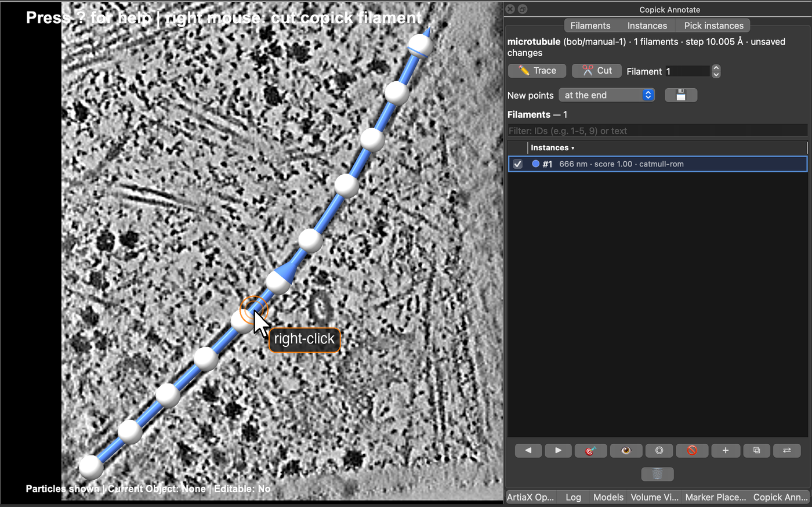Click the swap arrows icon button
The width and height of the screenshot is (812, 507).
point(787,450)
